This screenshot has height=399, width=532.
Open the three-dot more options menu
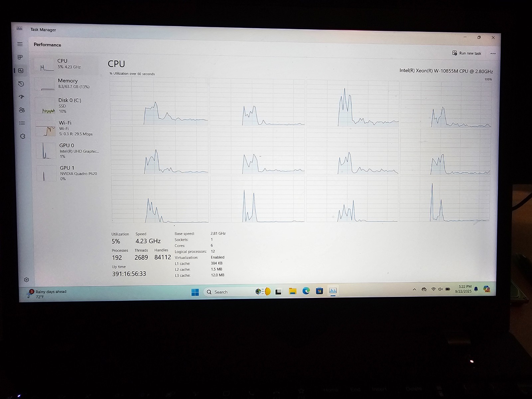click(493, 54)
